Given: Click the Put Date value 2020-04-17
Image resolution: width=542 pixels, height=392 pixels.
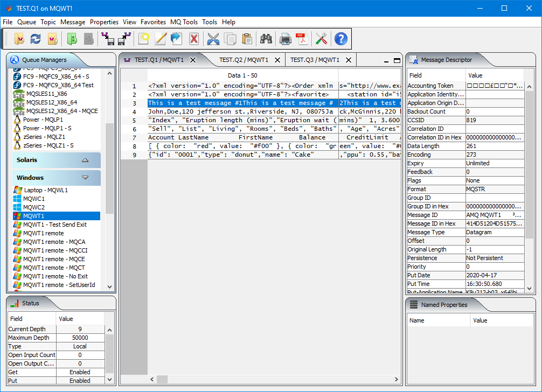Looking at the screenshot, I should coord(495,275).
